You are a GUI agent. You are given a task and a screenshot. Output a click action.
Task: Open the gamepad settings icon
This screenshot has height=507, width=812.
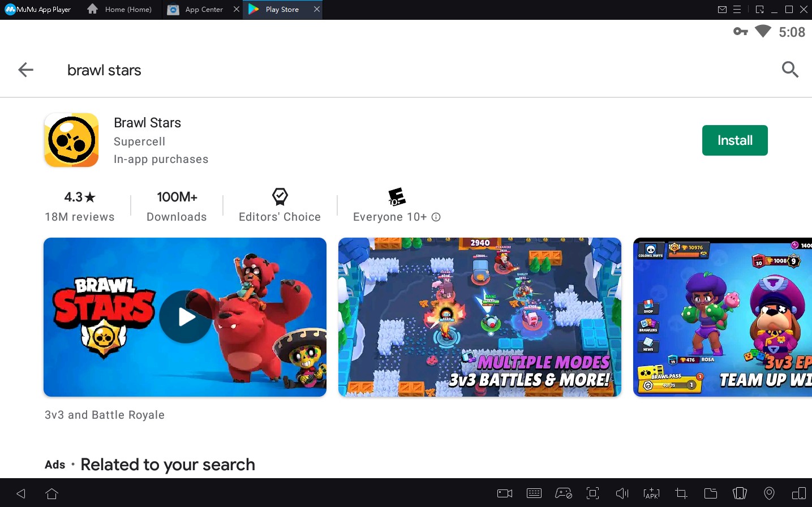[564, 493]
